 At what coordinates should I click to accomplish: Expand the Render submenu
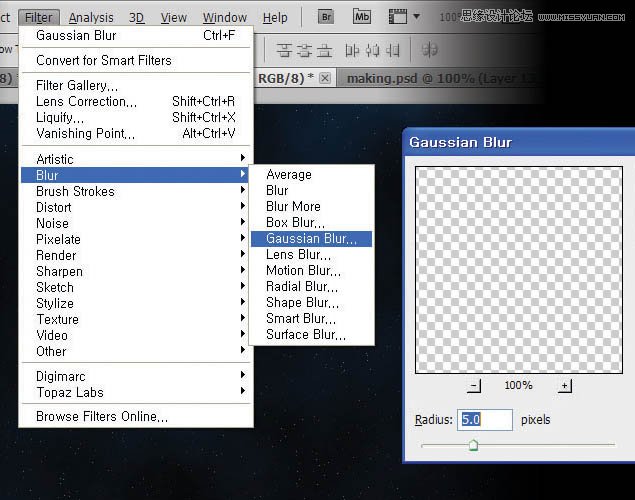click(135, 255)
